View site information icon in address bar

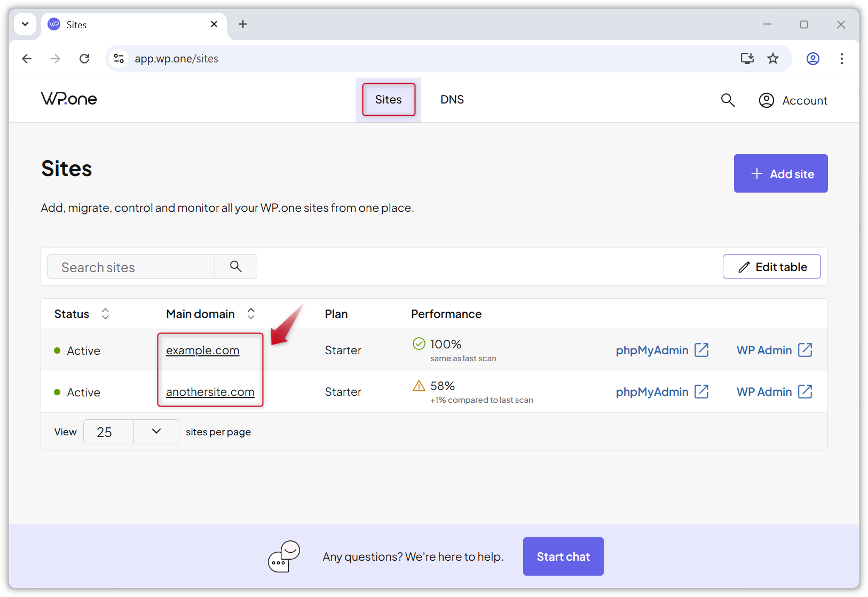point(119,59)
